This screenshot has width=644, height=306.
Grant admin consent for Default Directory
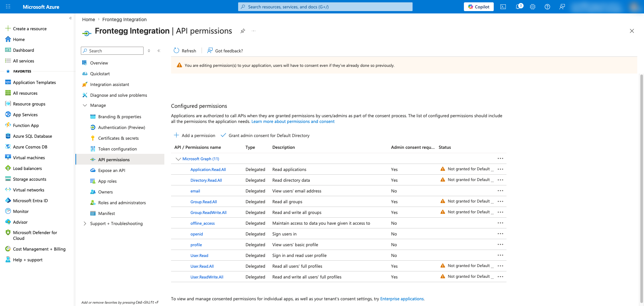tap(265, 135)
